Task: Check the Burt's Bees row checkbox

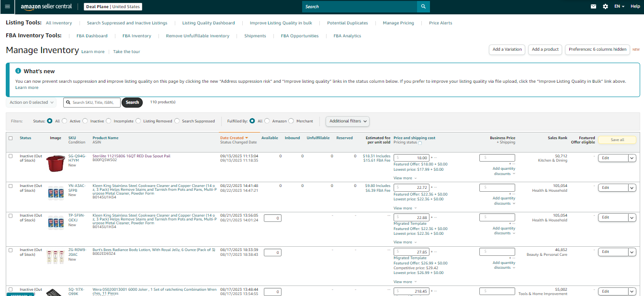Action: point(11,250)
